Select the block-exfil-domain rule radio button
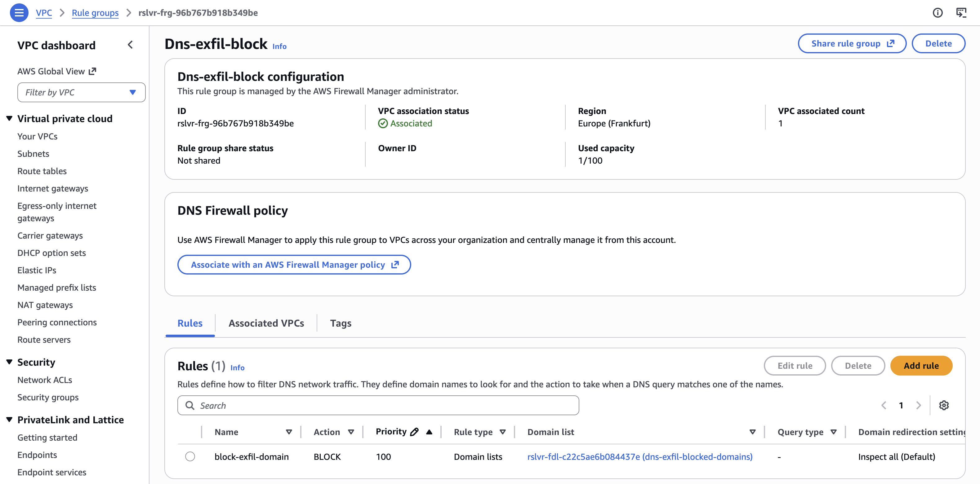Viewport: 980px width, 484px height. point(190,457)
